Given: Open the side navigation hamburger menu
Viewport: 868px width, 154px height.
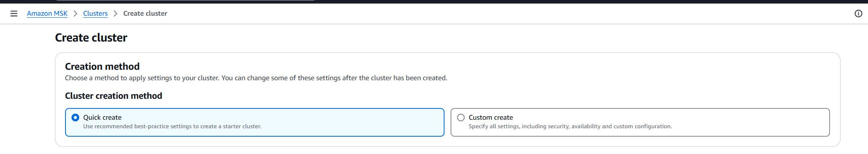Looking at the screenshot, I should click(14, 14).
